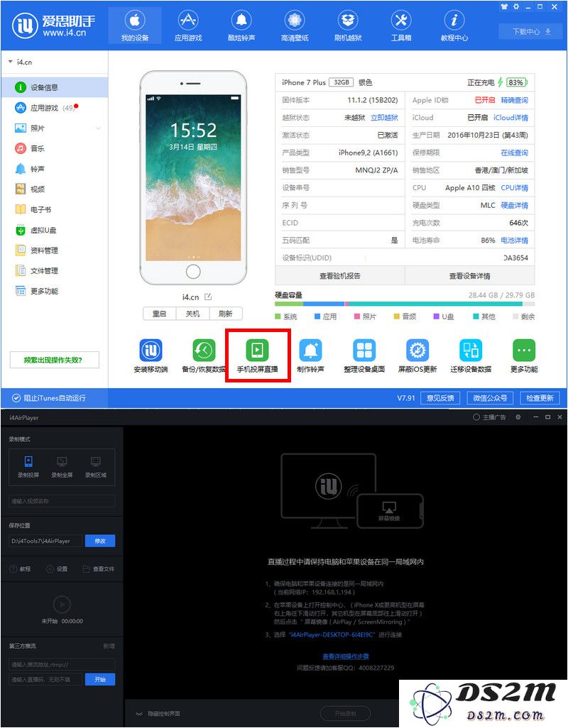Open 设置 settings in i4AirPlayer panel

(57, 569)
